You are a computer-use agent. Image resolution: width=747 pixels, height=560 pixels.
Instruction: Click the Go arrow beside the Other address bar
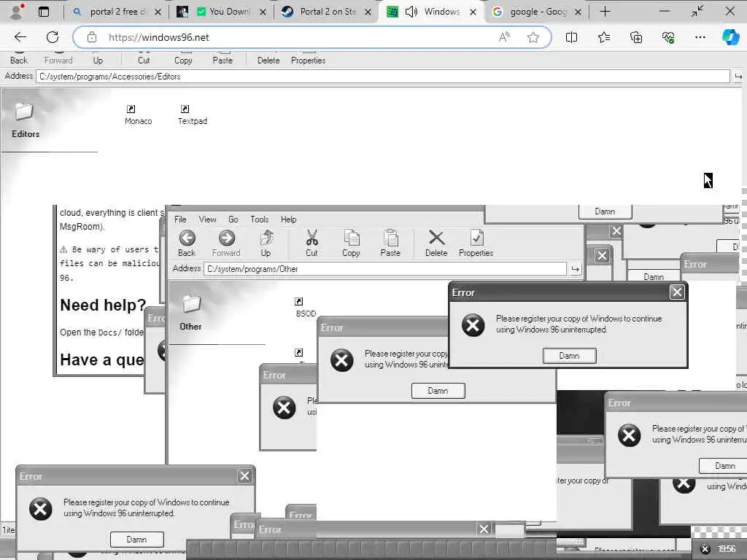click(576, 269)
